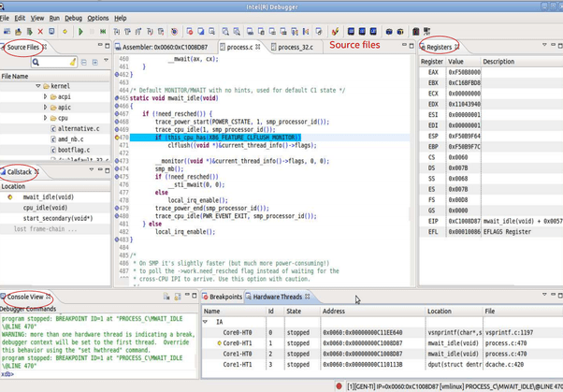Click the green Run arrow in the toolbar
The height and width of the screenshot is (392, 563).
(x=80, y=32)
